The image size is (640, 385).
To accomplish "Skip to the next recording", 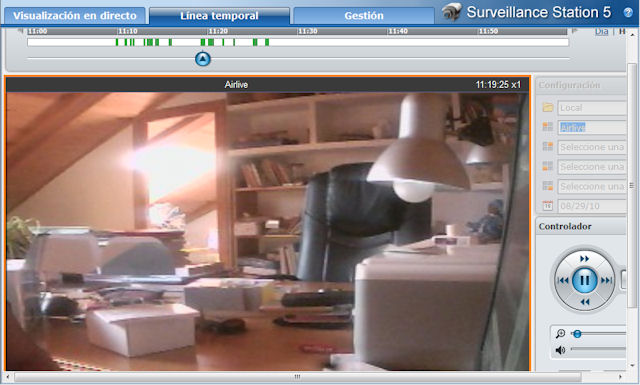I will [x=607, y=280].
